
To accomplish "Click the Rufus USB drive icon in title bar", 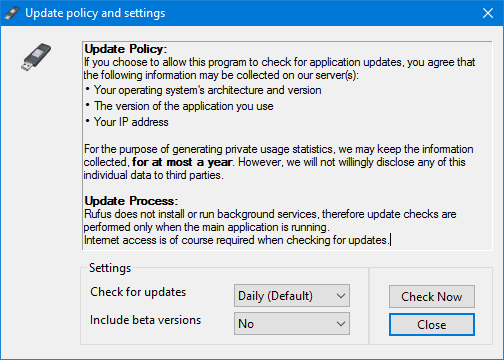I will click(x=12, y=13).
